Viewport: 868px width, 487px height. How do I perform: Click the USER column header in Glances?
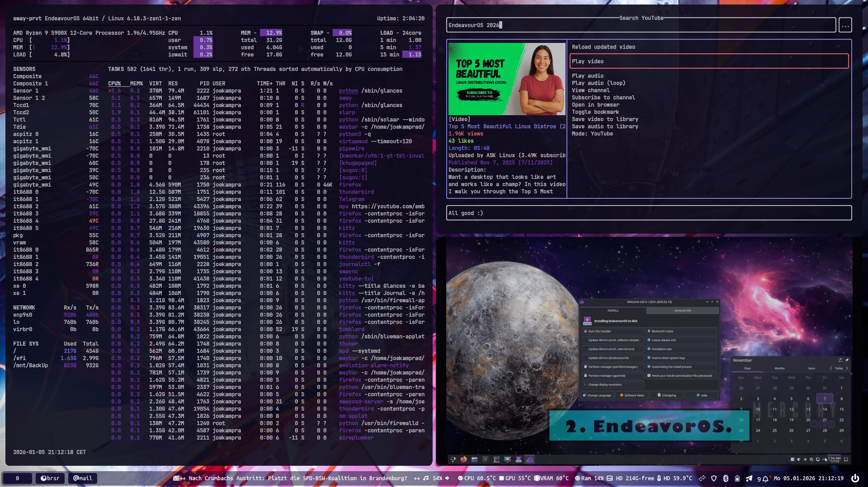(x=219, y=84)
